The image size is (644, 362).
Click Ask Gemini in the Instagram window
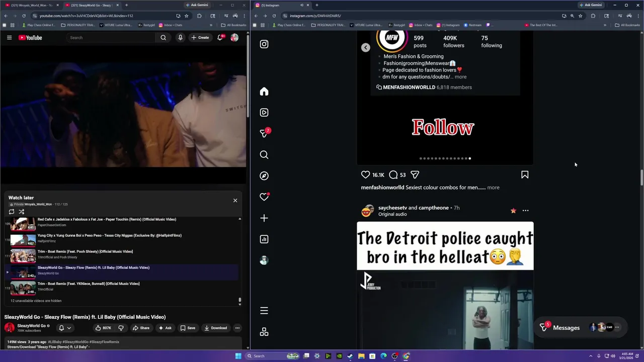point(591,5)
